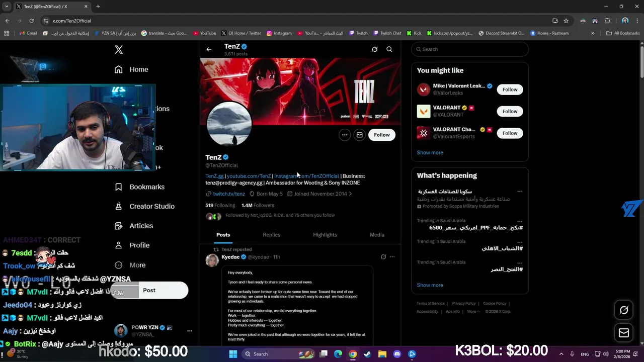644x362 pixels.
Task: Open TenZ's profile picture
Action: [229, 124]
